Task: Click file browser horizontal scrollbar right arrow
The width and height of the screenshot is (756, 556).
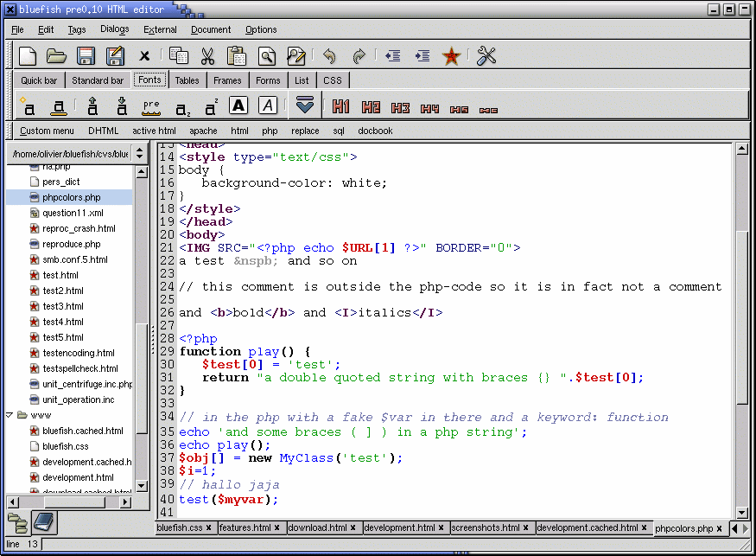Action: 125,502
